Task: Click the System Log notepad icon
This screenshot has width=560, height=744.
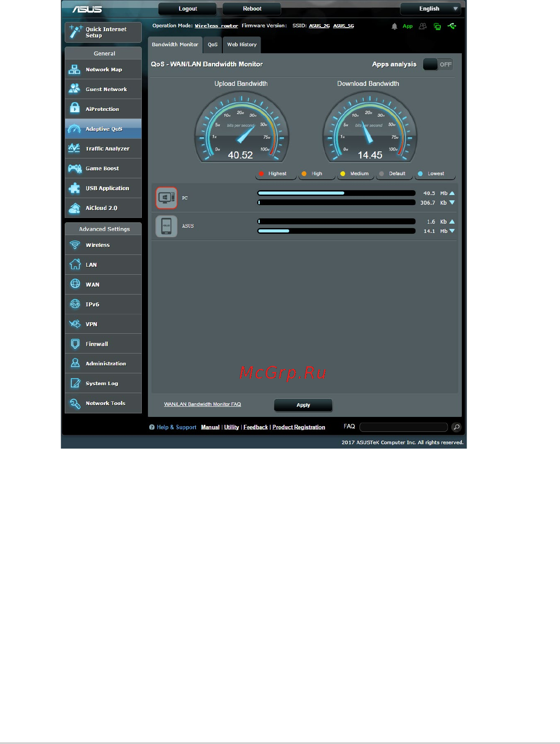Action: pos(75,383)
